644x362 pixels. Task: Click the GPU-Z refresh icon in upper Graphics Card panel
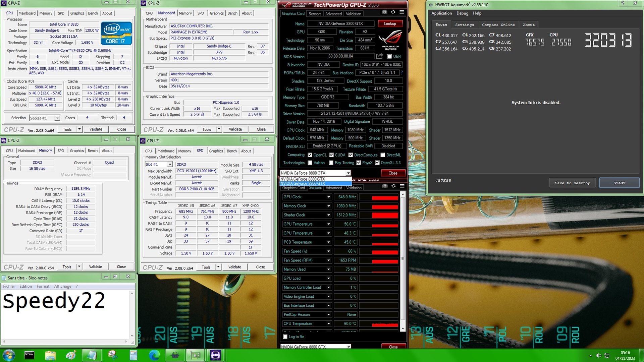393,12
